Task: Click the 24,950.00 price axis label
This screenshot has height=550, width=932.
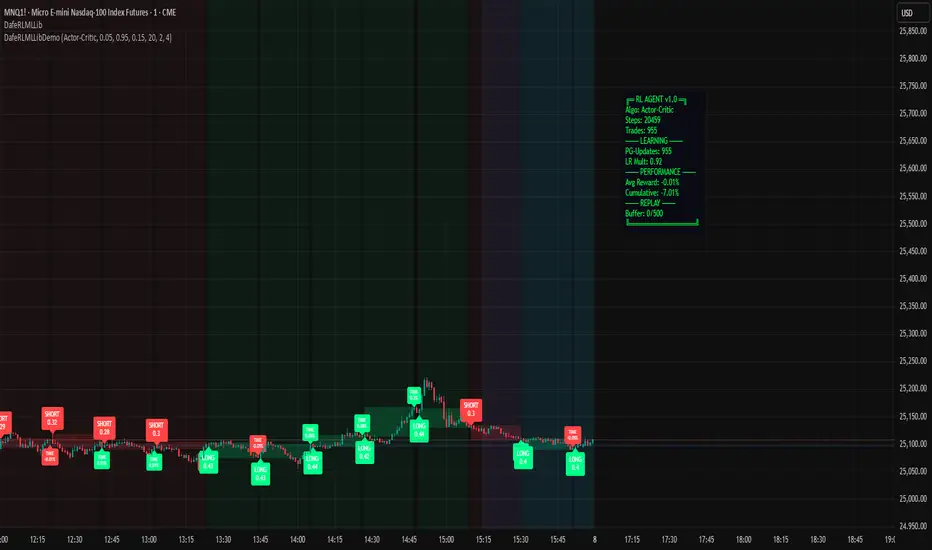Action: point(913,526)
